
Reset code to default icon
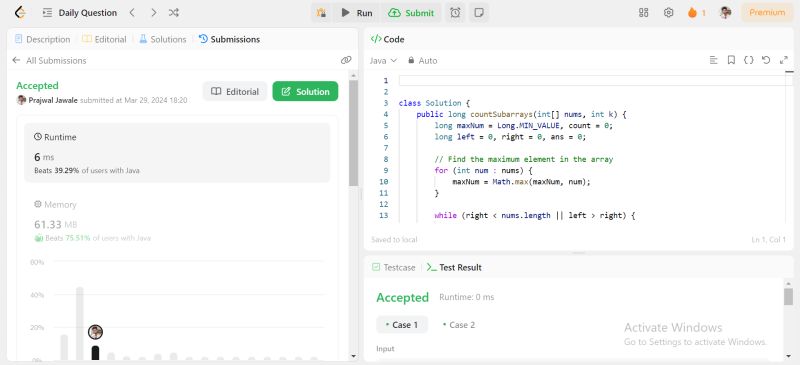(x=766, y=60)
